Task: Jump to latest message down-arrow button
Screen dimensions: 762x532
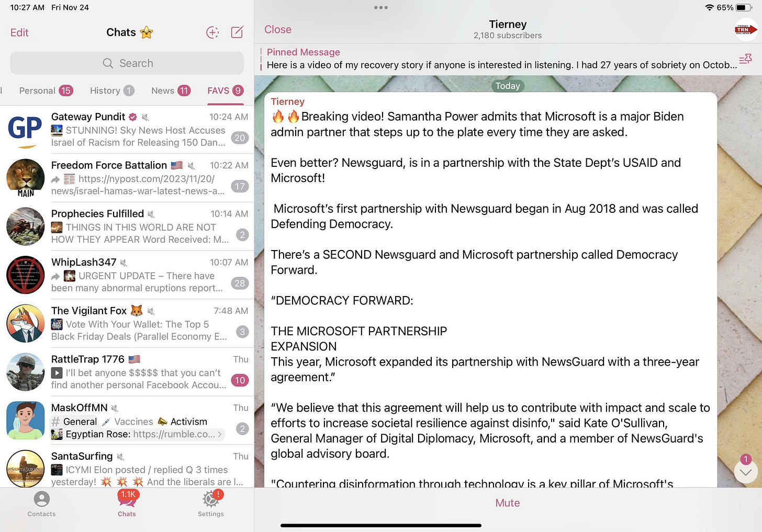Action: 746,472
